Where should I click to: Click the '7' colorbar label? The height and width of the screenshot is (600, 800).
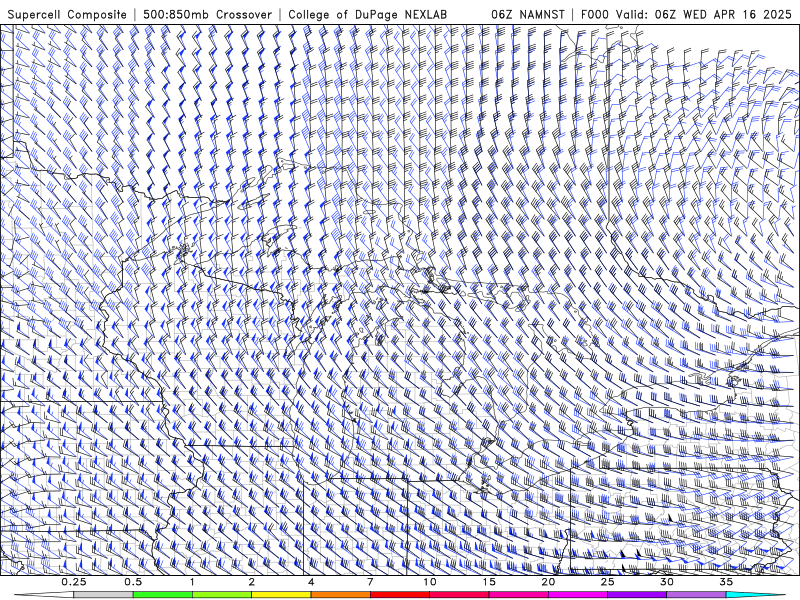click(370, 582)
